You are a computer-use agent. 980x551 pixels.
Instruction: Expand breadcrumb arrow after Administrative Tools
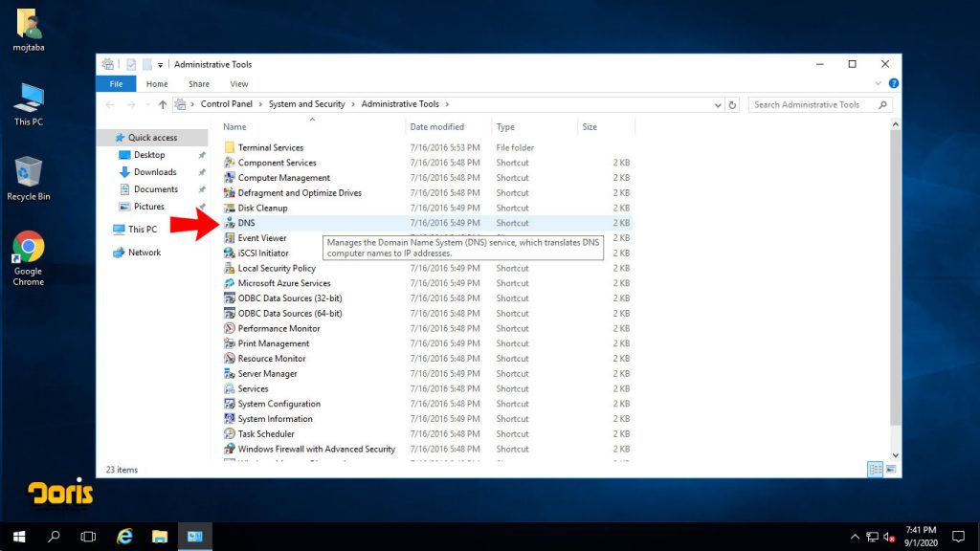coord(448,104)
